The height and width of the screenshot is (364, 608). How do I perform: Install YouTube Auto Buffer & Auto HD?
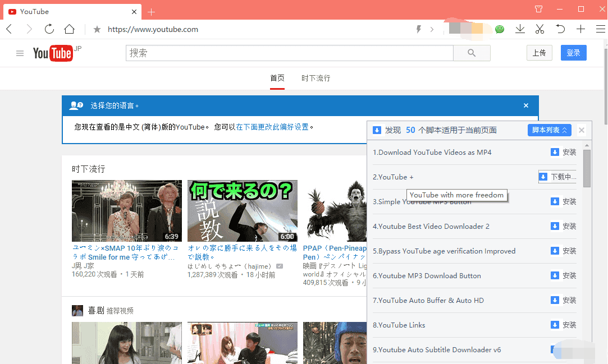[x=564, y=300]
